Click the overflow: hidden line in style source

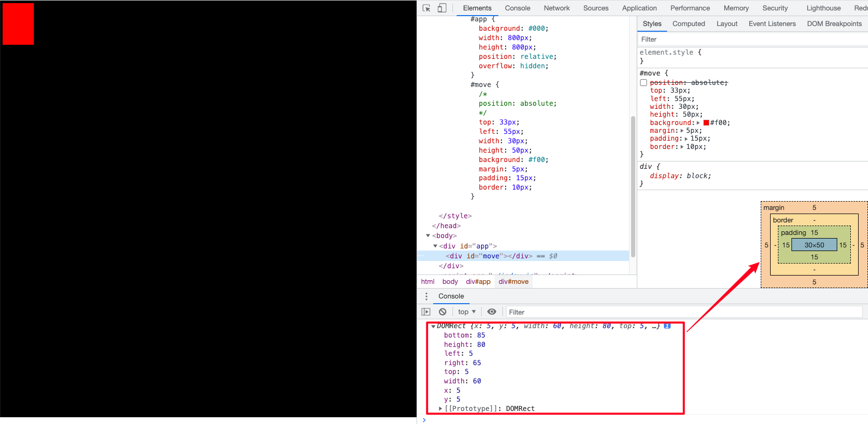point(513,66)
